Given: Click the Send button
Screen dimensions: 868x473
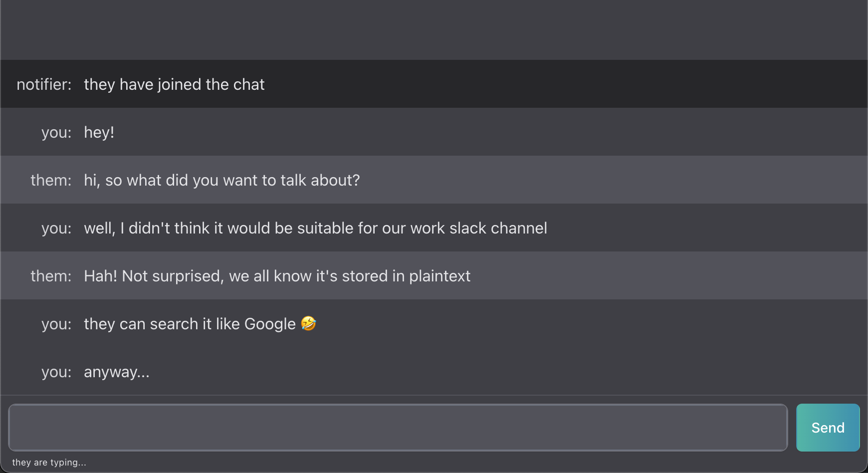Looking at the screenshot, I should [x=828, y=428].
